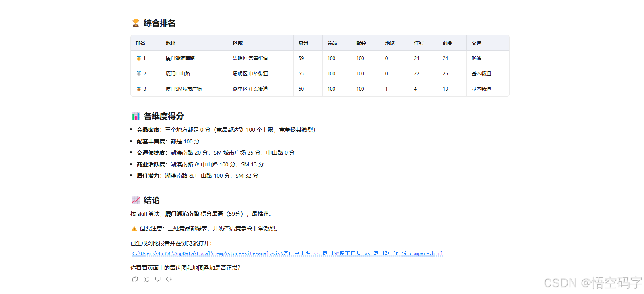644x294 pixels.
Task: Click the 已生成对比报告并在浏览器打开 line
Action: coord(171,243)
